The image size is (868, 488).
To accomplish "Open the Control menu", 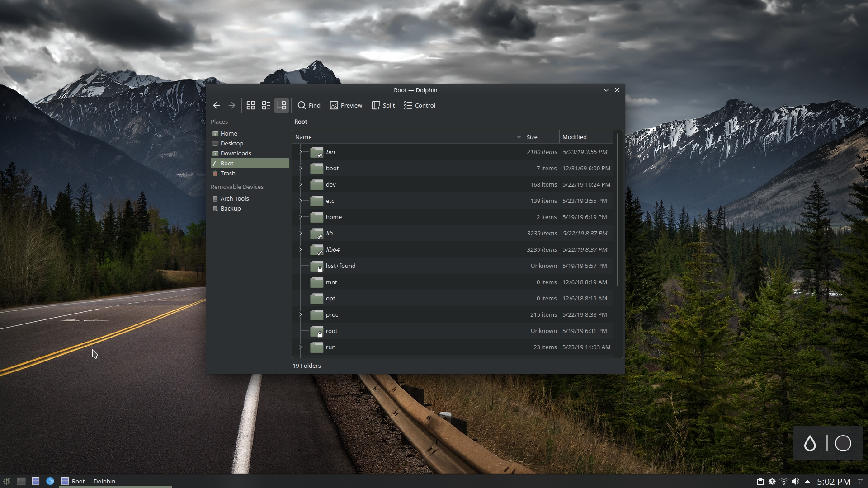I will coord(420,105).
